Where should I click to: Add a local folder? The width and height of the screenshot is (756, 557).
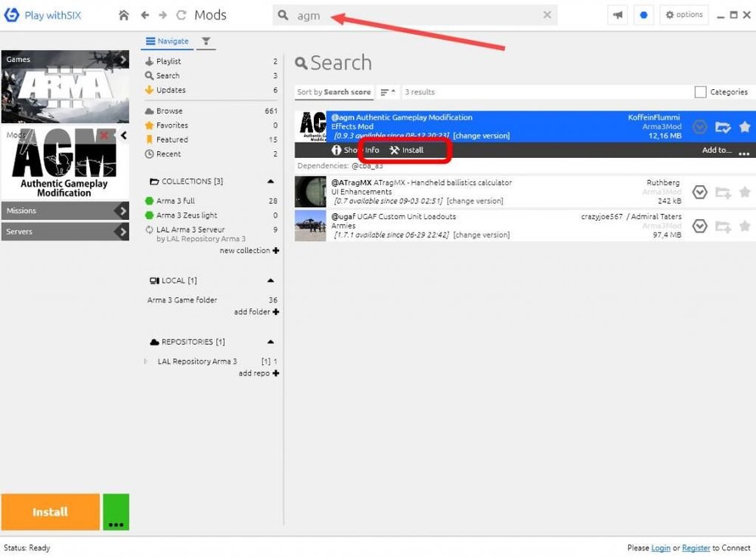tap(256, 312)
